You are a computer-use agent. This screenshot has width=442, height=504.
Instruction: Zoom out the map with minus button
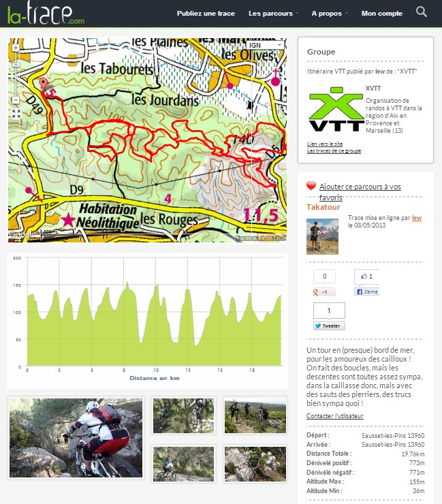click(x=16, y=100)
